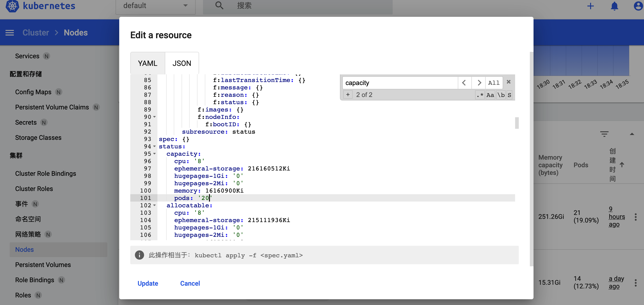
Task: Toggle search in selection S
Action: click(509, 95)
